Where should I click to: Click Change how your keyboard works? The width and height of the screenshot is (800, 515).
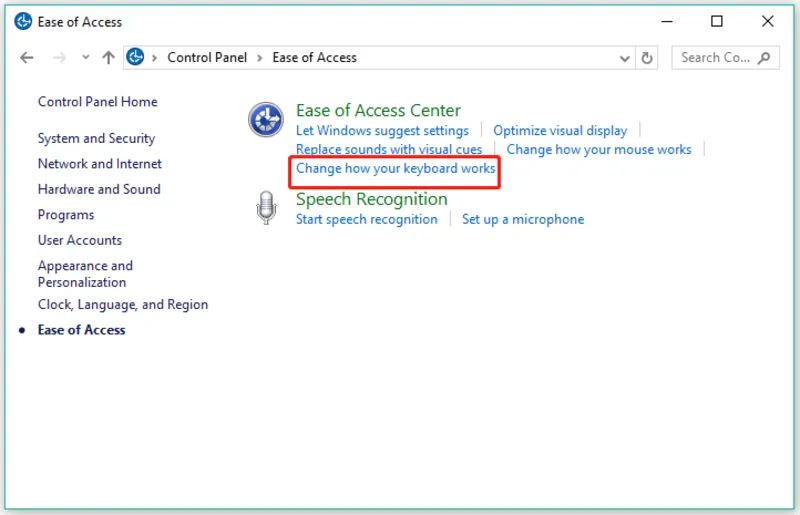[x=395, y=168]
